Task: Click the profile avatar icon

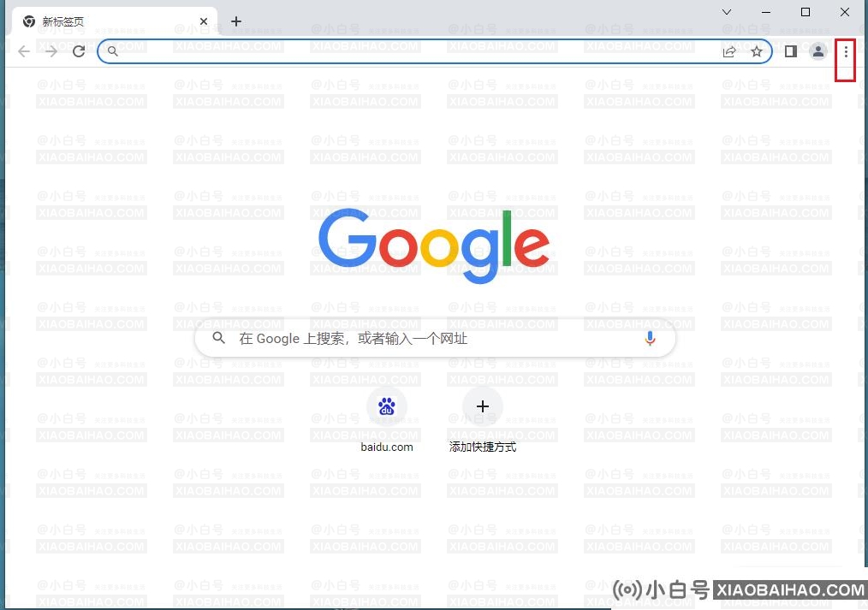Action: tap(817, 51)
